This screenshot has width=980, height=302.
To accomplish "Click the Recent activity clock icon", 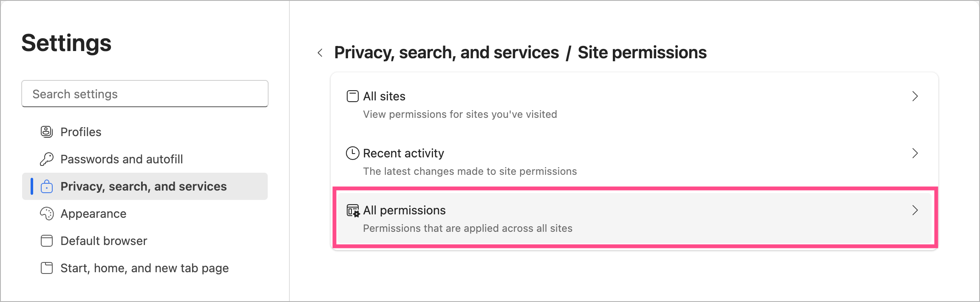I will click(353, 153).
